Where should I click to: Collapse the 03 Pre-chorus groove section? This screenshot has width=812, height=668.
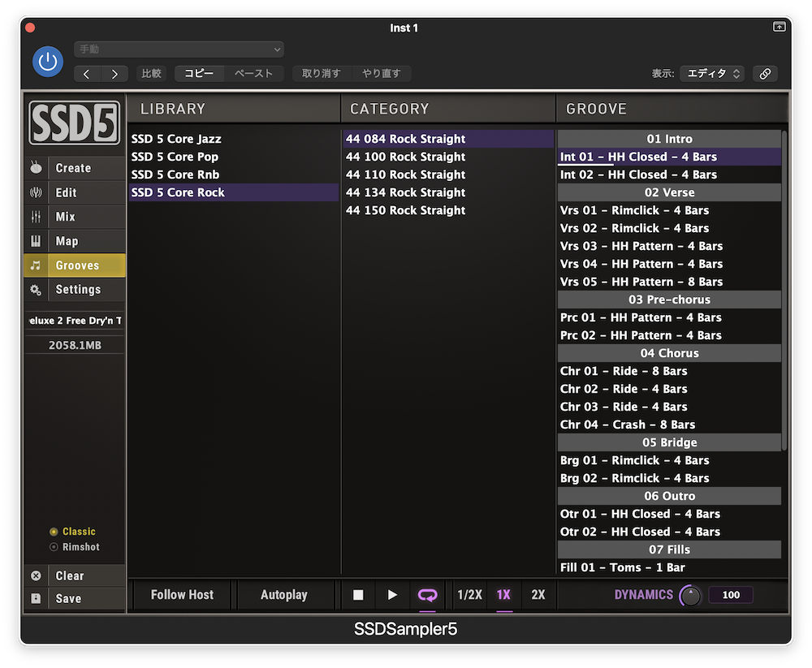click(x=669, y=300)
